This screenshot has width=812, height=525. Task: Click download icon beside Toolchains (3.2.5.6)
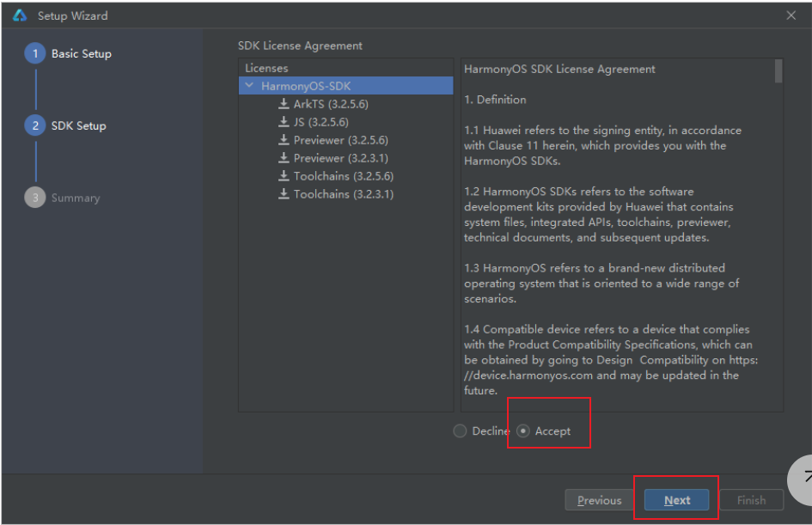284,176
